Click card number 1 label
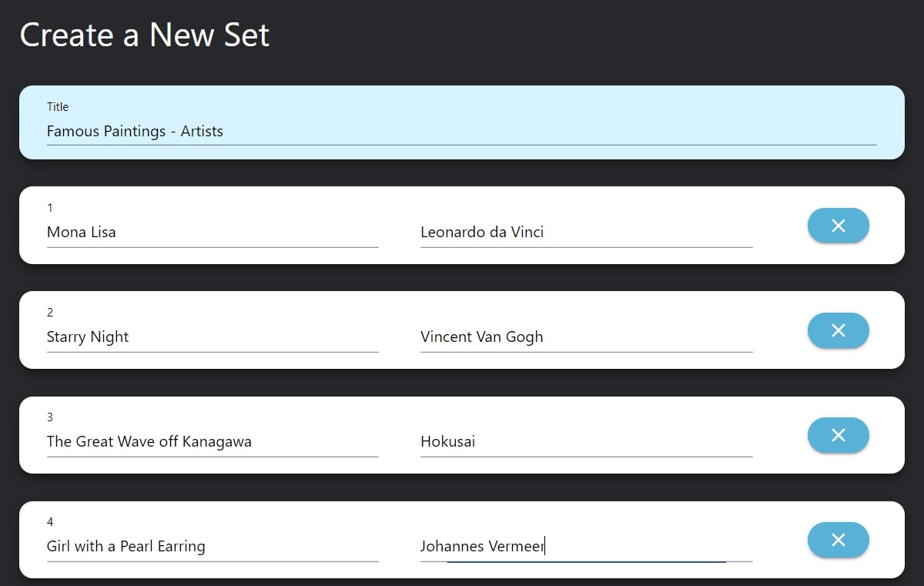Image resolution: width=924 pixels, height=586 pixels. click(50, 208)
